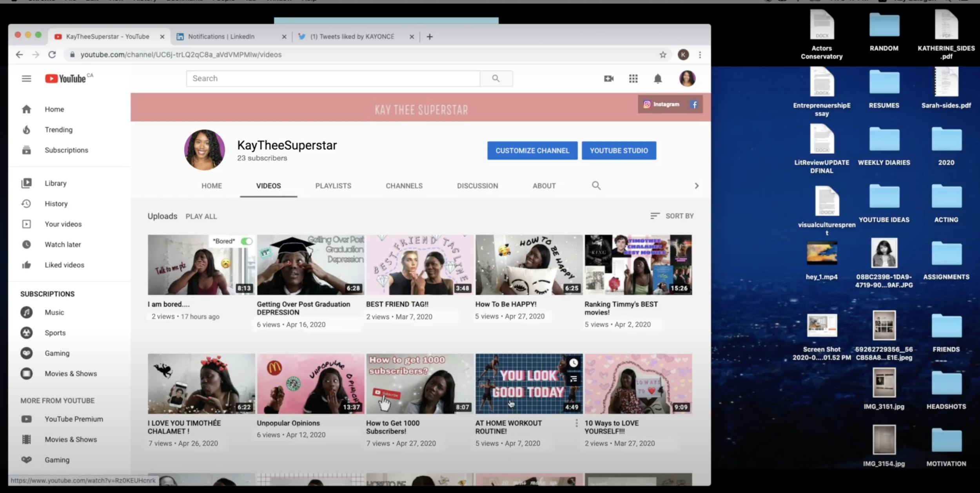Open Chrome three-dot menu
Image resolution: width=980 pixels, height=493 pixels.
coord(700,55)
